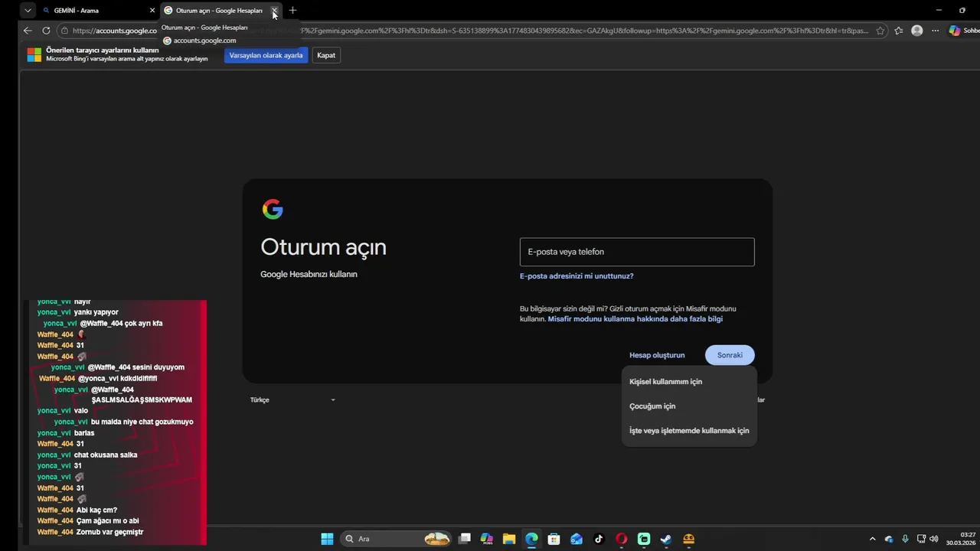980x551 pixels.
Task: Open the Edge settings ellipsis menu
Action: point(935,31)
